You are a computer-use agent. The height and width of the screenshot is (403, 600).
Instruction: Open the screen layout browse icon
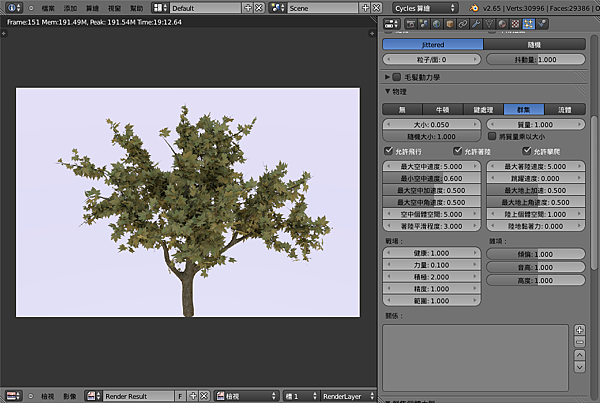click(x=160, y=8)
